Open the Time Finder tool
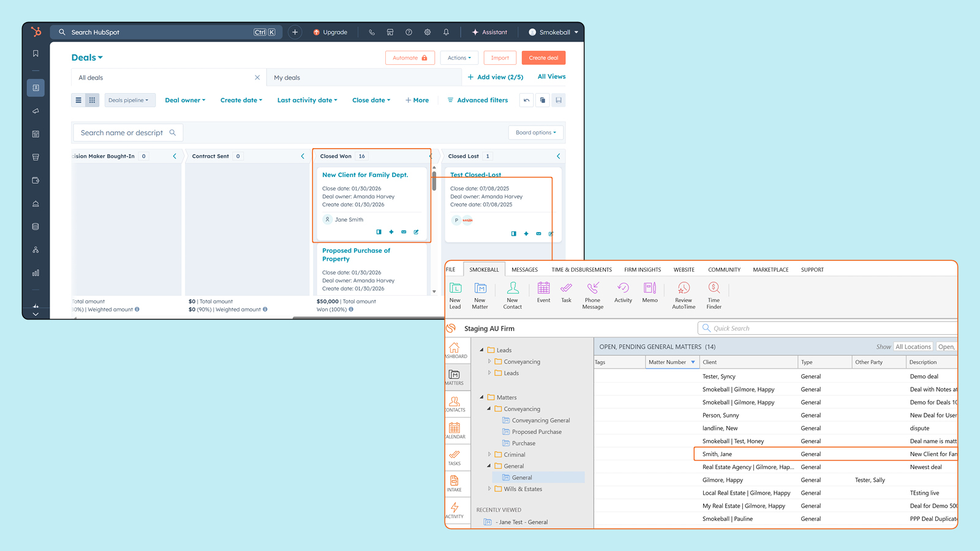 [x=714, y=295]
